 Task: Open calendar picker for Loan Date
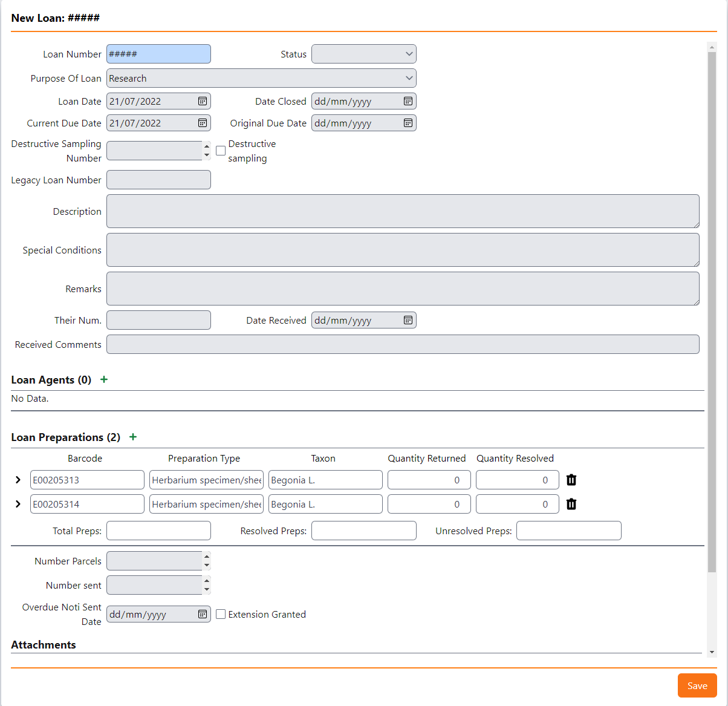(203, 101)
